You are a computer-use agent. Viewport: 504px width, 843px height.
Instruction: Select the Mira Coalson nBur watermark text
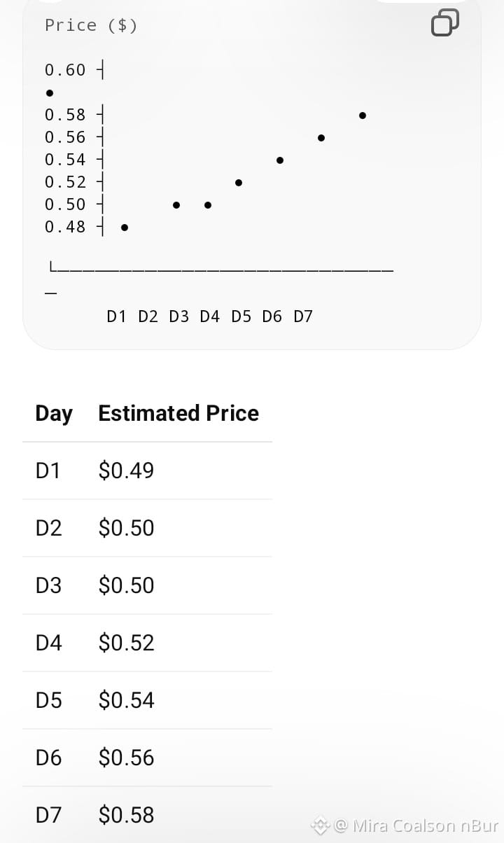[x=416, y=825]
